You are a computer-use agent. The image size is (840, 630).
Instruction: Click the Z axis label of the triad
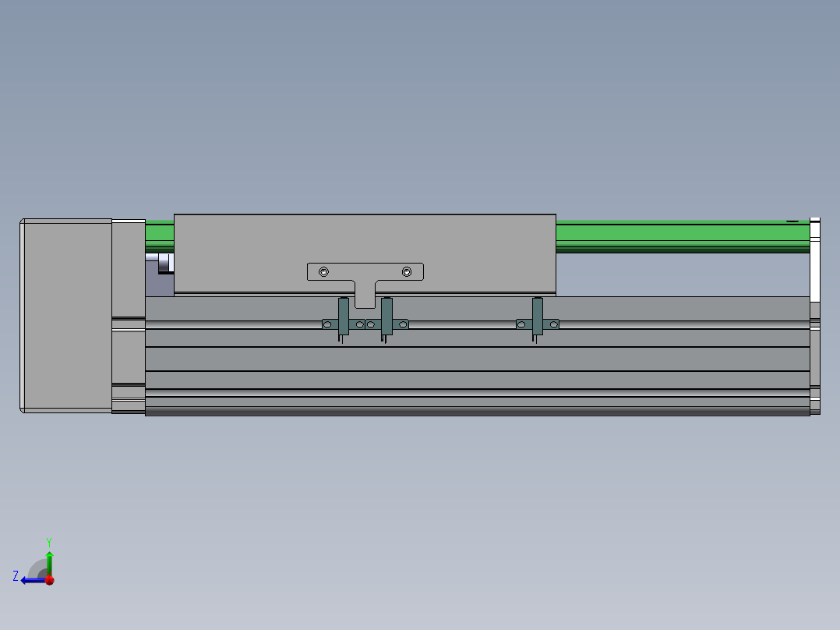pos(16,576)
